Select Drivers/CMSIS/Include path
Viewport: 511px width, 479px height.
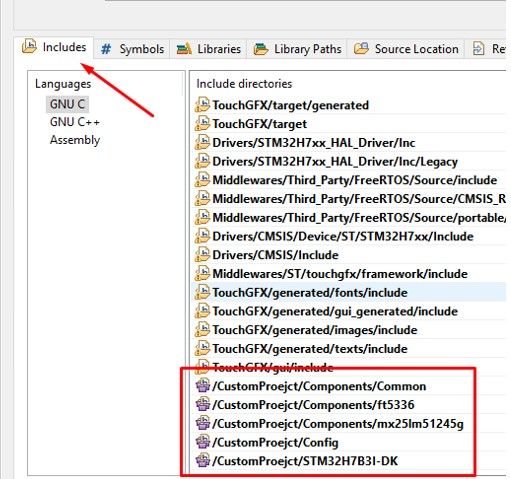(x=275, y=255)
